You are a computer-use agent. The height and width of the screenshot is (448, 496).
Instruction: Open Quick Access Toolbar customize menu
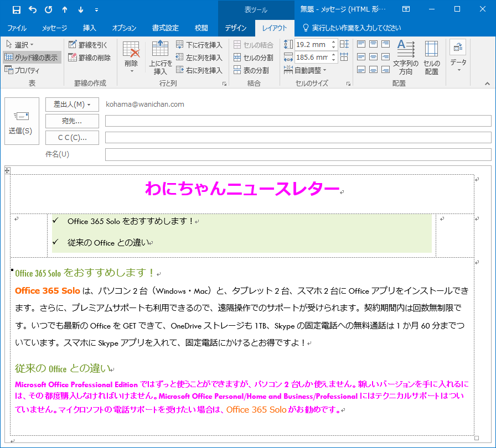(x=96, y=10)
